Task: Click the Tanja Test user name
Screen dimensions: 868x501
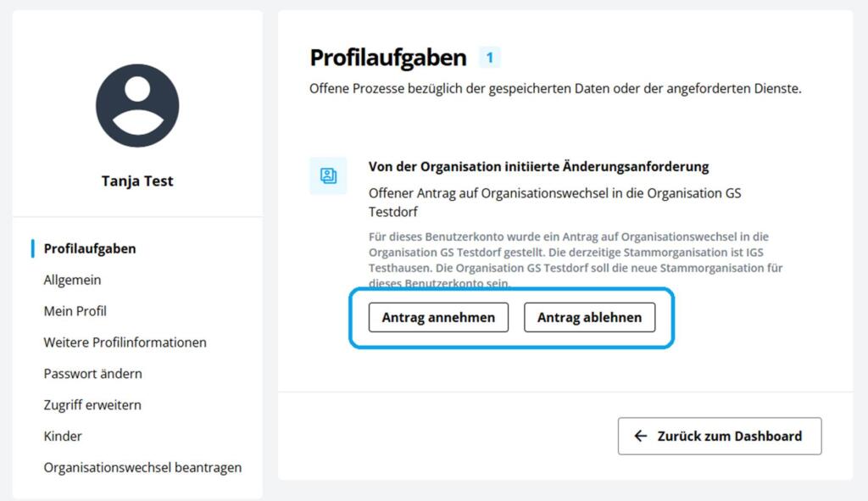Action: [137, 181]
